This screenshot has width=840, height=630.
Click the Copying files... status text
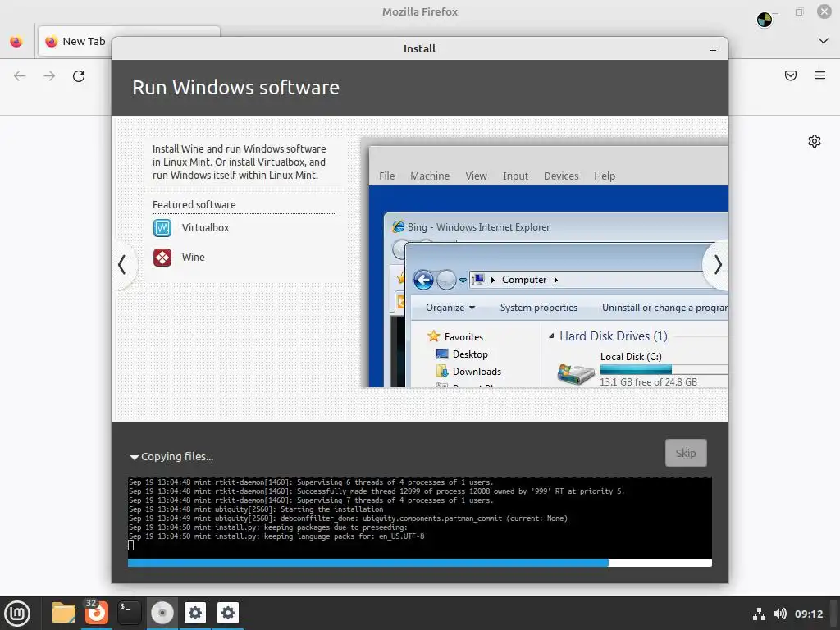pos(177,456)
